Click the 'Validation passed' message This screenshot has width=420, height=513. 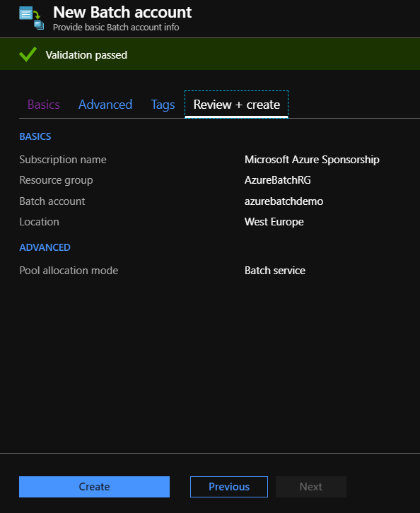point(86,55)
